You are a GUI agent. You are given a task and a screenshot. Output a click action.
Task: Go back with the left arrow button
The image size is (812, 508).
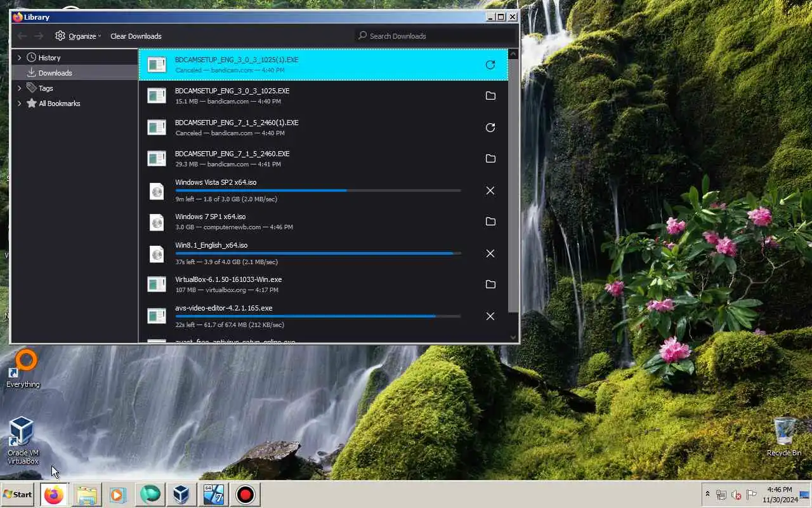pos(22,36)
